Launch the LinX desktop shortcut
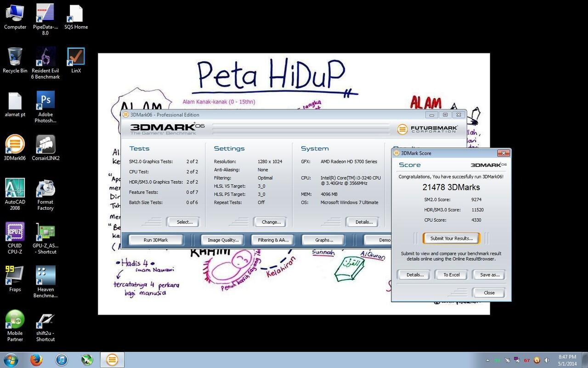 76,60
